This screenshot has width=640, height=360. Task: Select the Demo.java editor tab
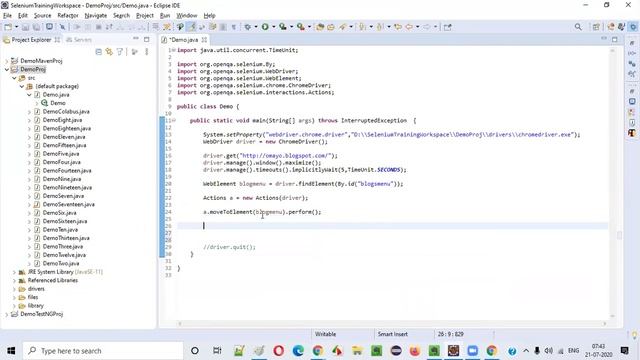184,40
